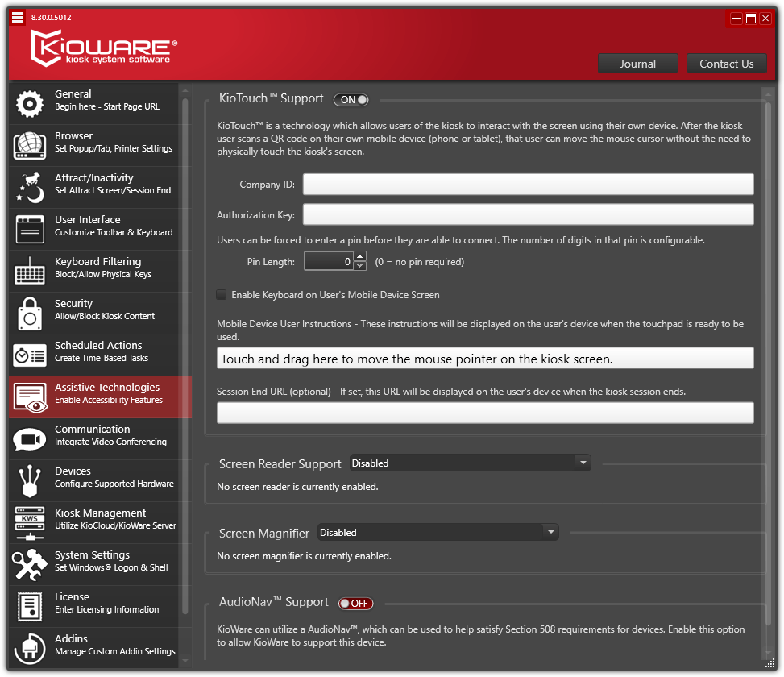784x677 pixels.
Task: Click the Keyboard Filtering keyboard icon
Action: coord(30,271)
